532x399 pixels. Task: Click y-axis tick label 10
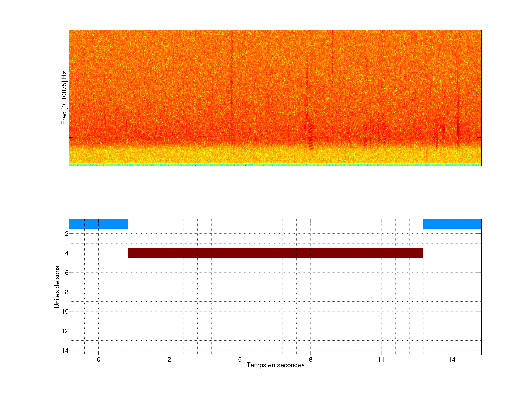[x=65, y=311]
